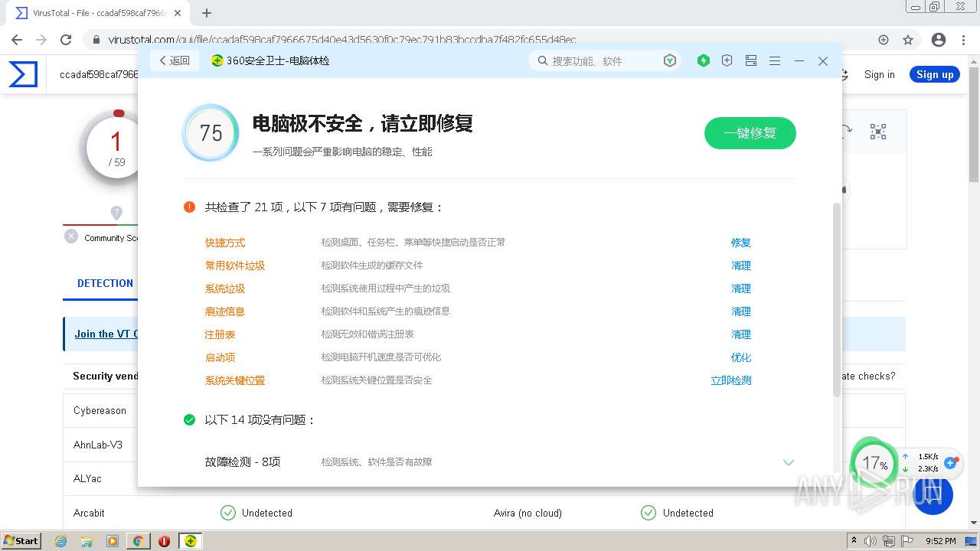Image resolution: width=980 pixels, height=551 pixels.
Task: Reload the Chrome page
Action: [66, 40]
